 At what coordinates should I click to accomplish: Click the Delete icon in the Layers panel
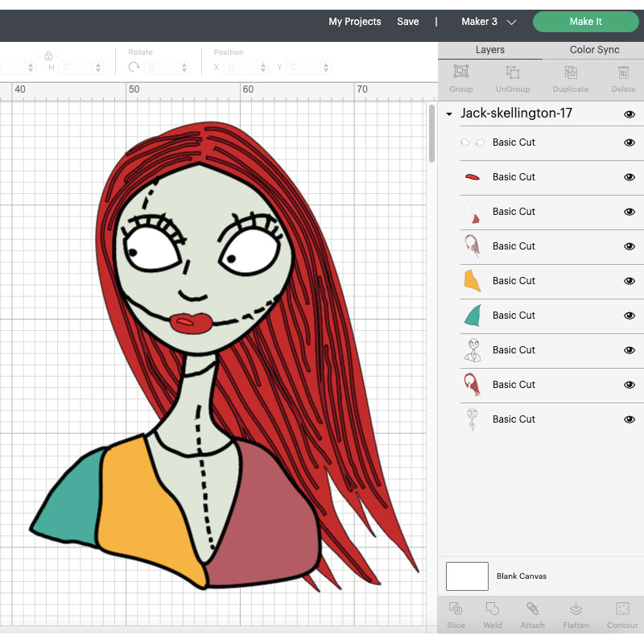pos(623,79)
